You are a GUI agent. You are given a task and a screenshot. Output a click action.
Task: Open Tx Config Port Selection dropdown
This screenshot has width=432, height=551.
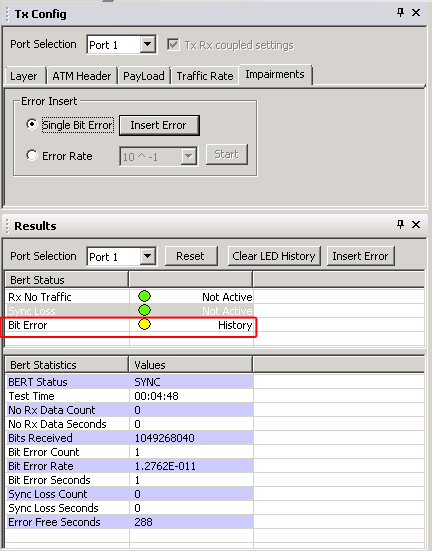pyautogui.click(x=148, y=44)
